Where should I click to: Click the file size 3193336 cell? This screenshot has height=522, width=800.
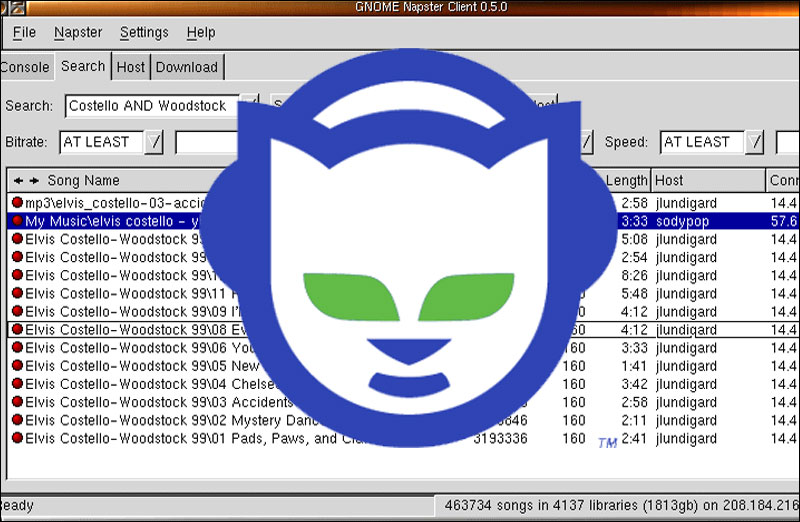click(500, 438)
